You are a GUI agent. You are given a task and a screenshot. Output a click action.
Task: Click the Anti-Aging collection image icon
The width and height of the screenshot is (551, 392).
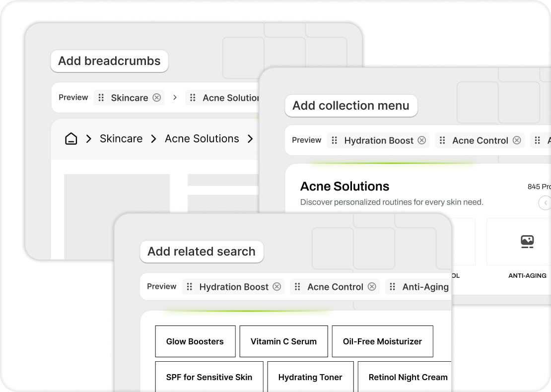tap(527, 242)
